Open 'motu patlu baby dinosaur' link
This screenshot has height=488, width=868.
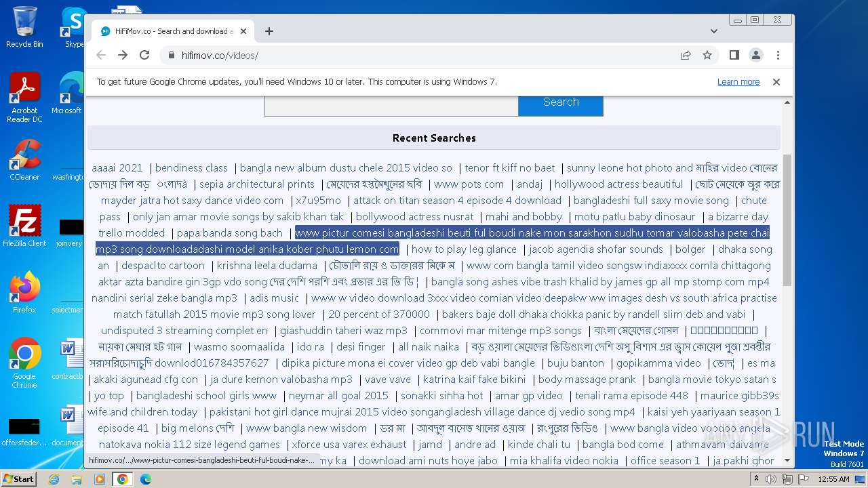tap(635, 217)
